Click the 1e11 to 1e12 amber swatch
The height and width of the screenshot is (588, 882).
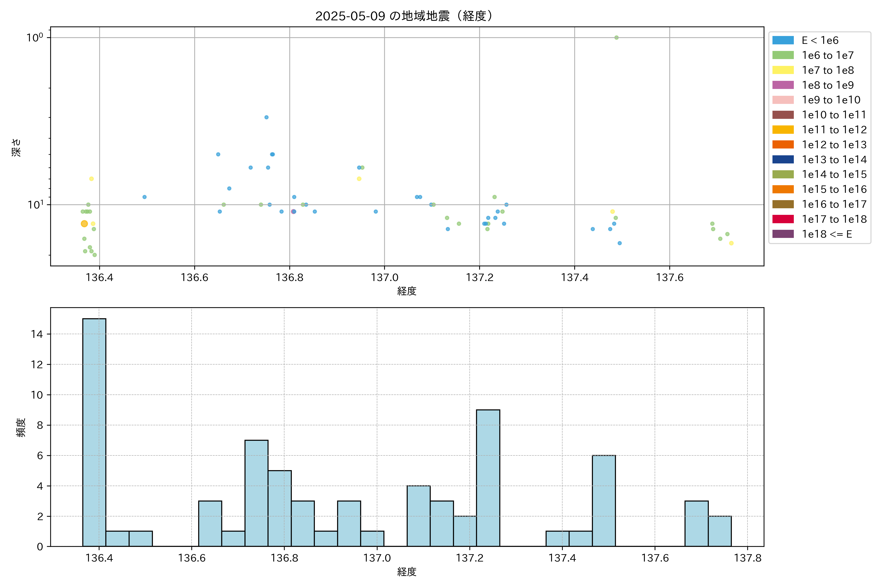point(783,130)
